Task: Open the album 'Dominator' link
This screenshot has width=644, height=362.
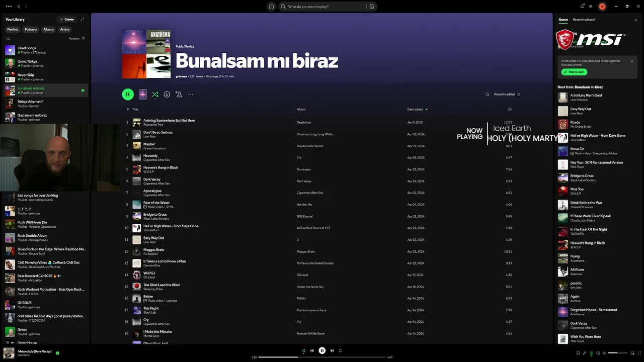Action: point(304,169)
